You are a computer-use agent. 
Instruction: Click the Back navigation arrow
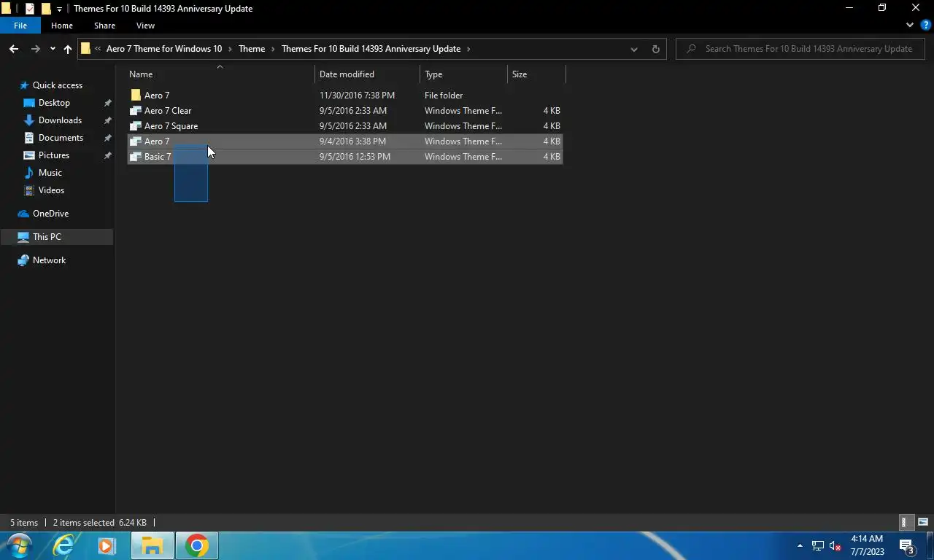[x=14, y=49]
